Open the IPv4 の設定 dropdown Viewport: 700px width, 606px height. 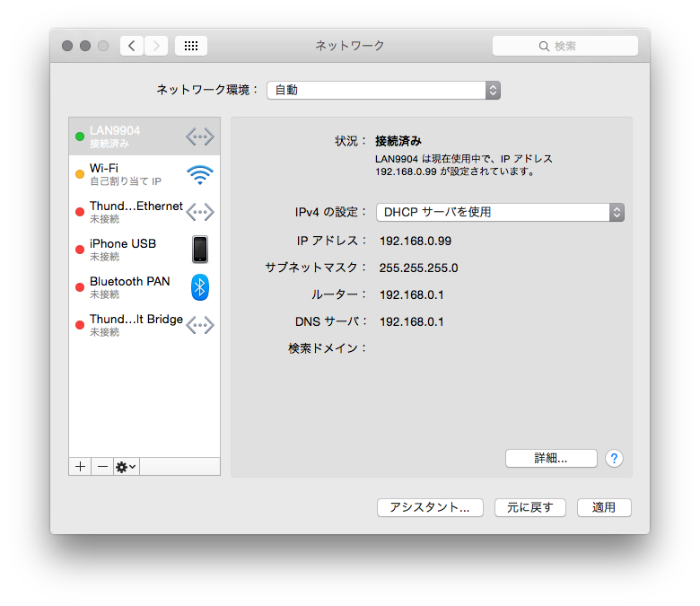(x=500, y=212)
